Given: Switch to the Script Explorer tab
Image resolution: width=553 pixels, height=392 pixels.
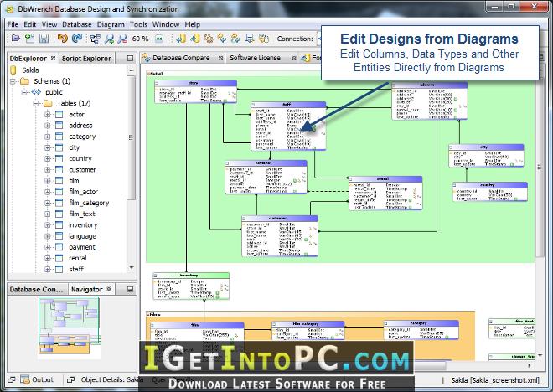Looking at the screenshot, I should pos(86,59).
